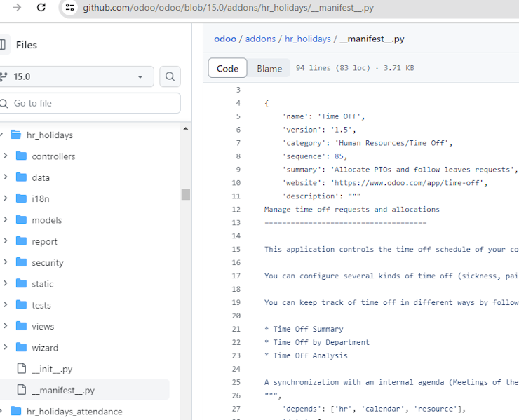Click the __init__.py file icon
This screenshot has width=519, height=420.
point(22,368)
